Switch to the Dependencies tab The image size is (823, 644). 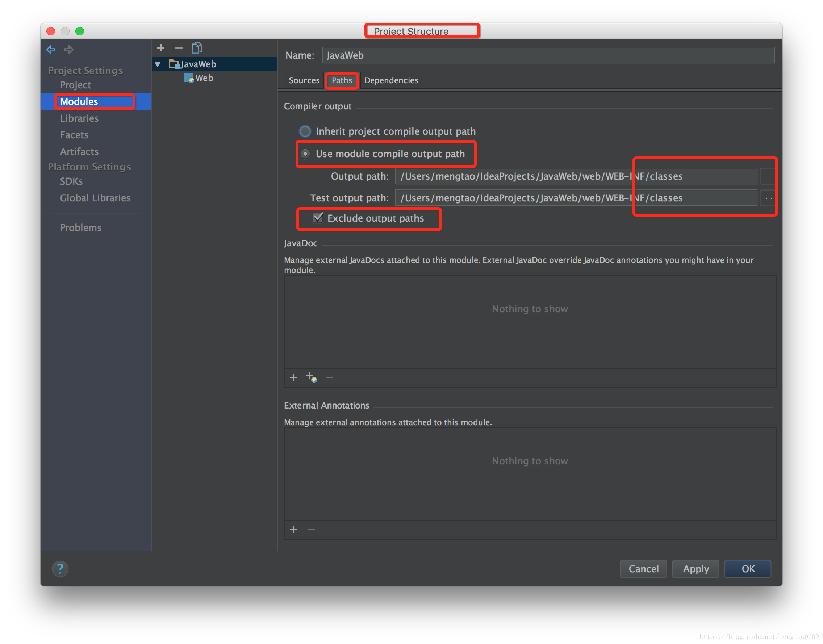[x=391, y=80]
